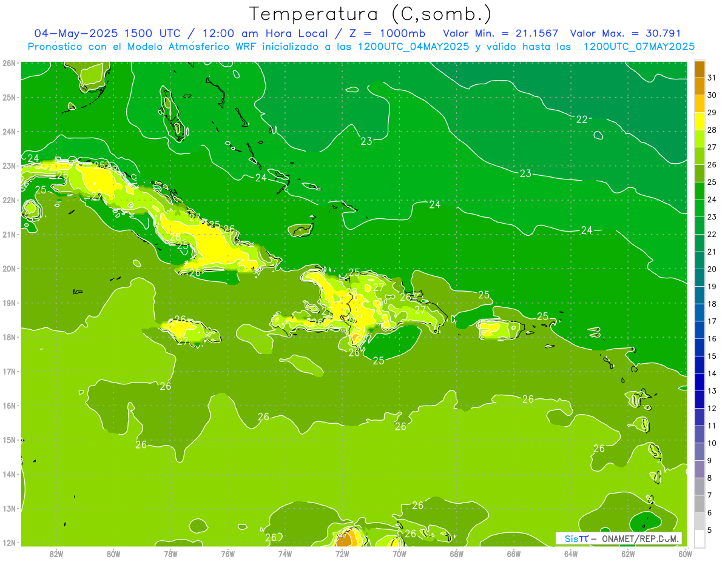728x562 pixels.
Task: Click the color scale label 18
Action: coord(712,304)
